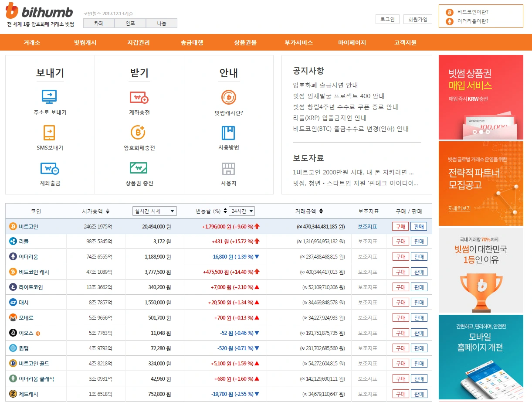This screenshot has width=532, height=402.
Task: Select the 인포 tab
Action: [x=130, y=24]
